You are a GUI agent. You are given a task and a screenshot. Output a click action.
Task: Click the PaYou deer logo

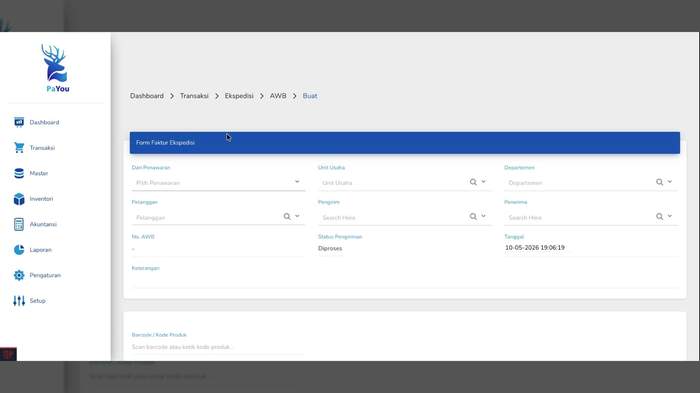(x=55, y=68)
